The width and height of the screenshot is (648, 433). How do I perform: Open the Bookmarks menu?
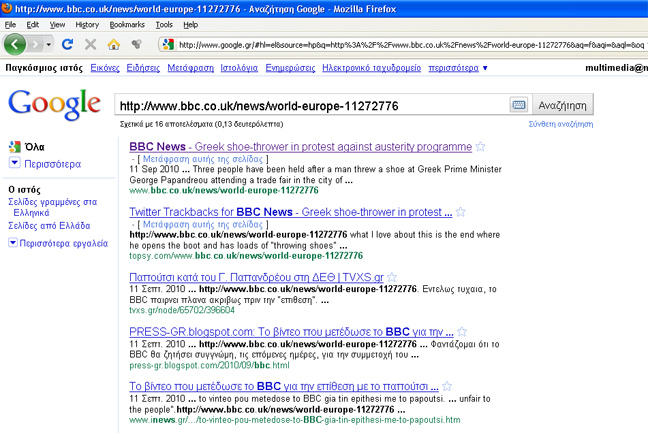point(127,23)
